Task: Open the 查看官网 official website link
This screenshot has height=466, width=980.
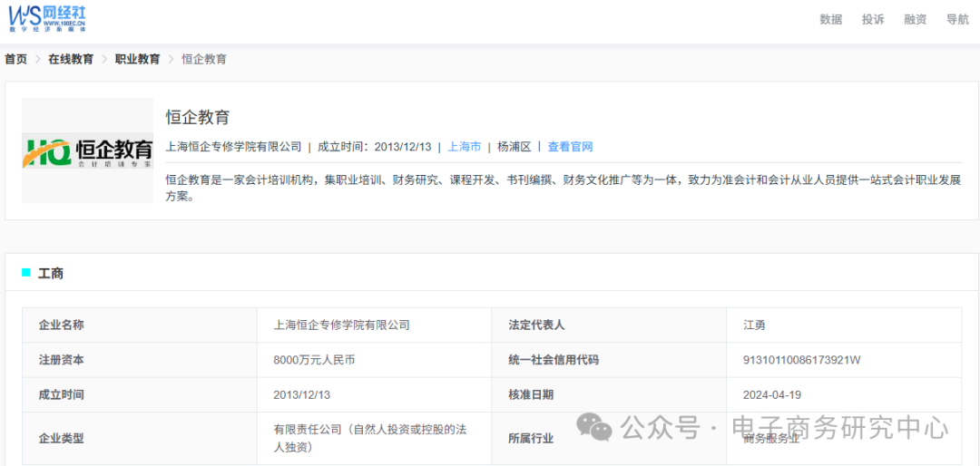Action: pos(570,147)
